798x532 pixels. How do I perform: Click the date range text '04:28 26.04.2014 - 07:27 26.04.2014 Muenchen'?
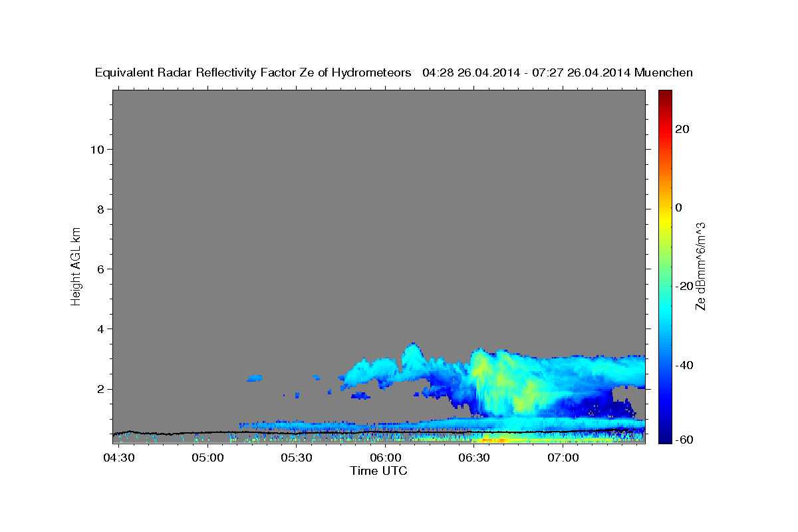pyautogui.click(x=558, y=72)
